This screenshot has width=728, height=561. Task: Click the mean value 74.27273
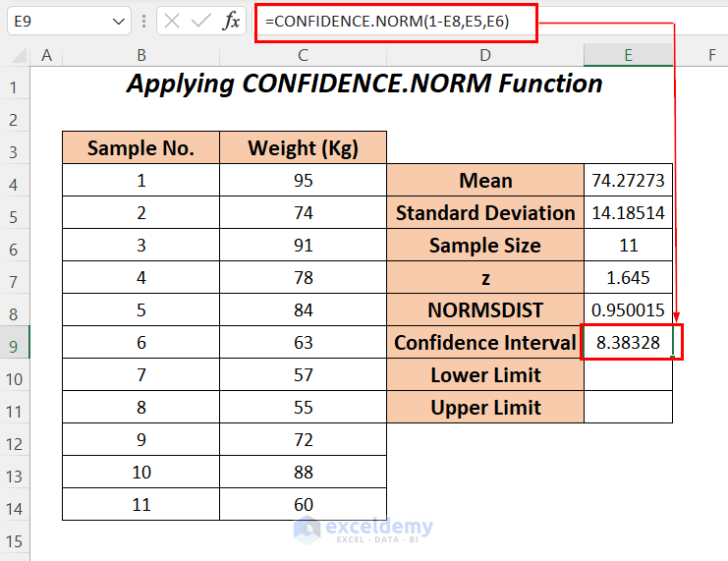coord(628,180)
